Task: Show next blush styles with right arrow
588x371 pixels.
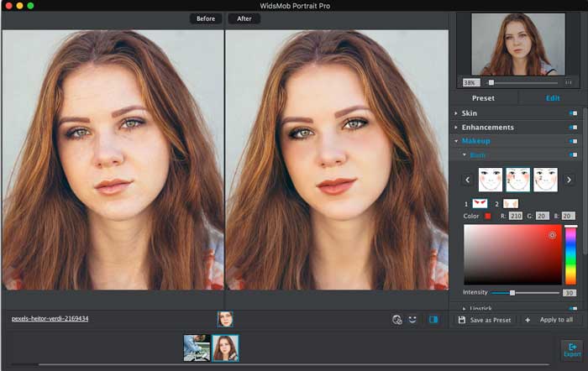Action: click(569, 180)
